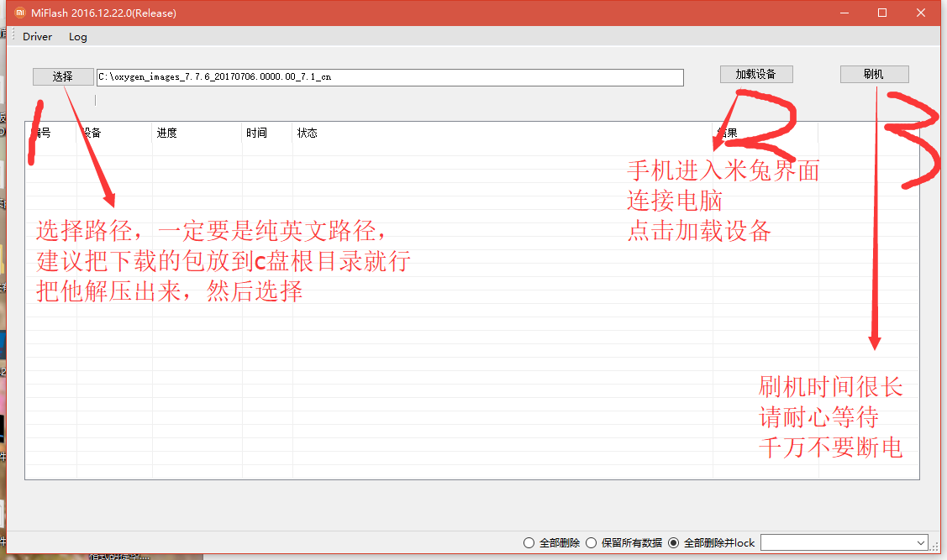The image size is (947, 560).
Task: Click the 设备 column header
Action: click(114, 133)
